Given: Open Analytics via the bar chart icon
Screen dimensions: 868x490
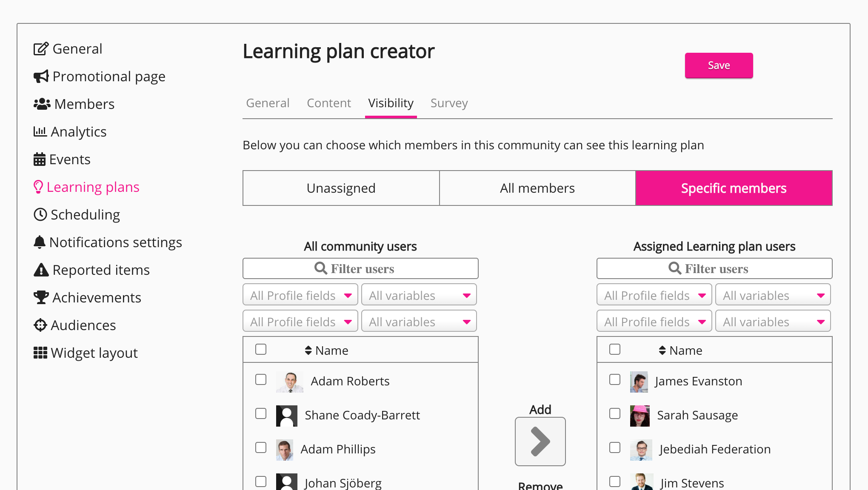Looking at the screenshot, I should coord(40,131).
